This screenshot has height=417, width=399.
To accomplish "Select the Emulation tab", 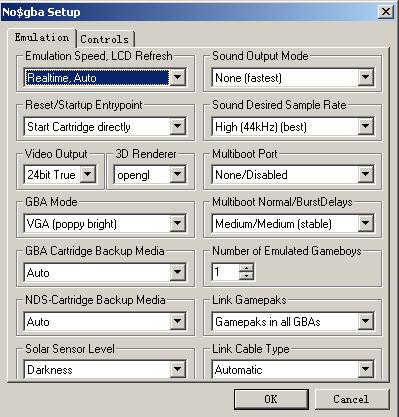I will click(x=42, y=38).
